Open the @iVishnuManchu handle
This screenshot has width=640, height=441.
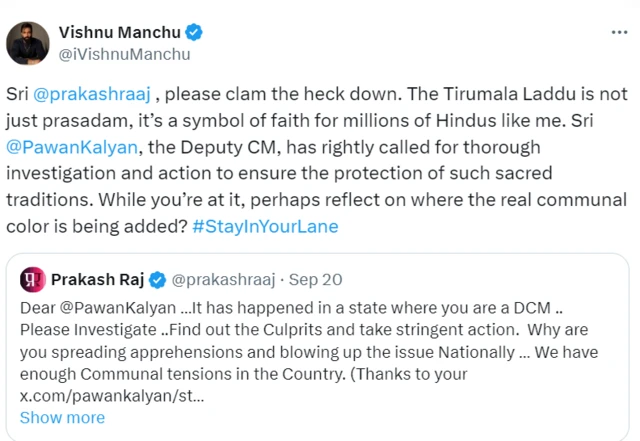[125, 54]
